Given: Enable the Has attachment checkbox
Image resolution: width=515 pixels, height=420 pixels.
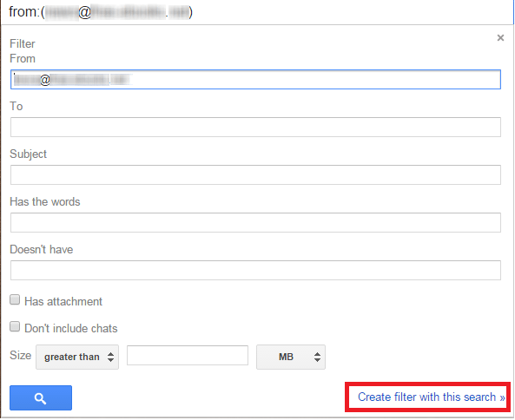Looking at the screenshot, I should pyautogui.click(x=15, y=299).
